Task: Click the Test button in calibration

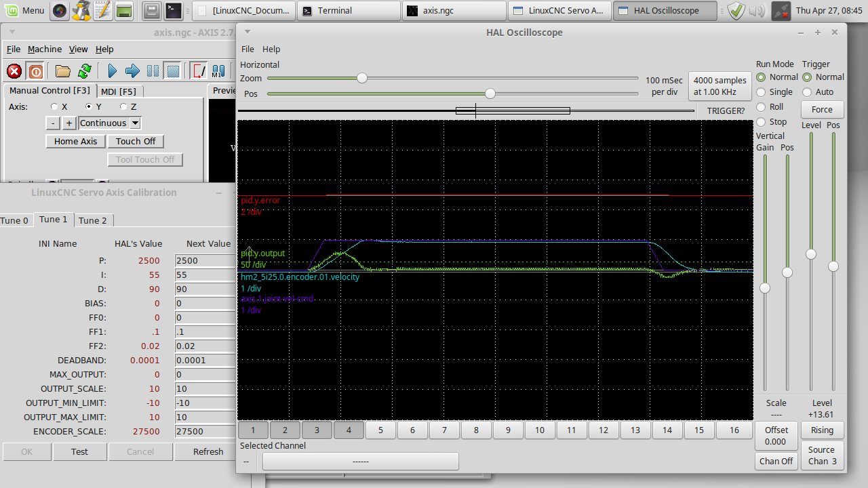Action: pyautogui.click(x=79, y=451)
